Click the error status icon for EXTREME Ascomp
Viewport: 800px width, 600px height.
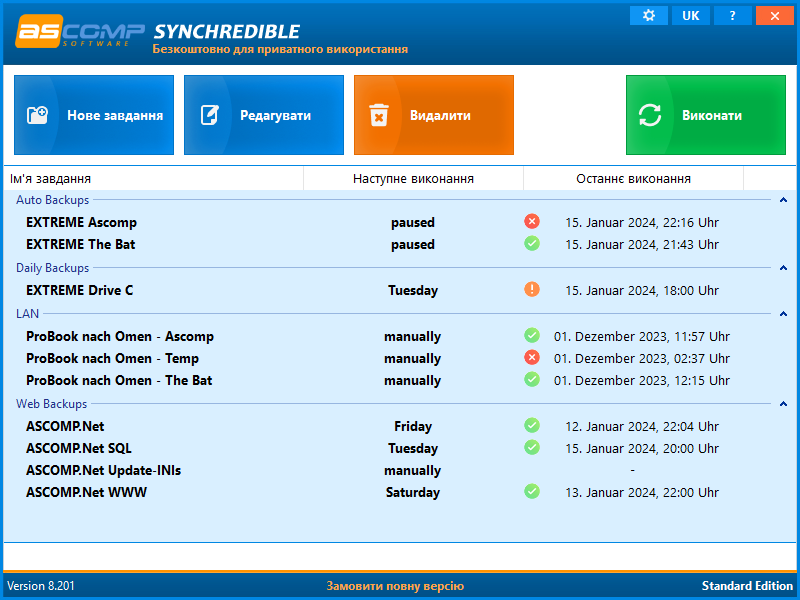click(532, 221)
